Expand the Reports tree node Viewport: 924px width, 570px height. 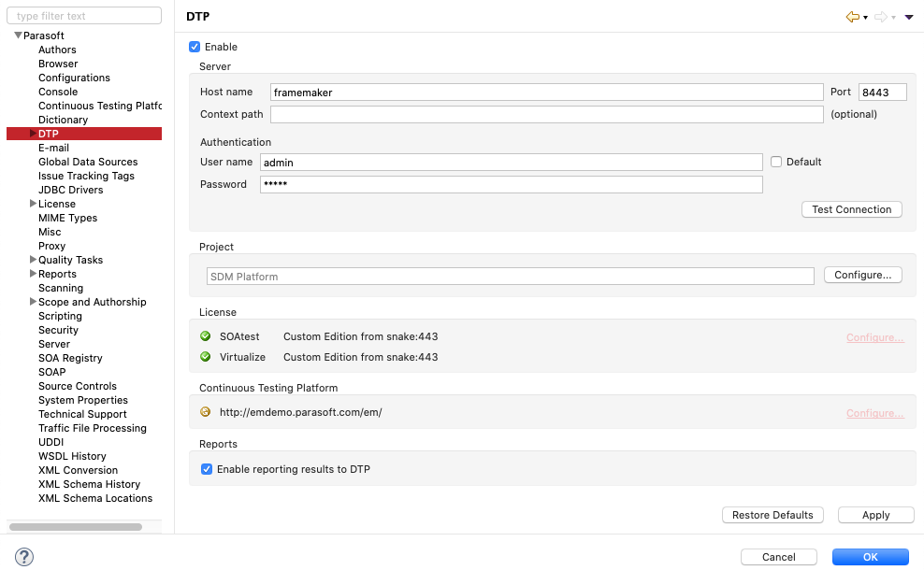point(33,274)
